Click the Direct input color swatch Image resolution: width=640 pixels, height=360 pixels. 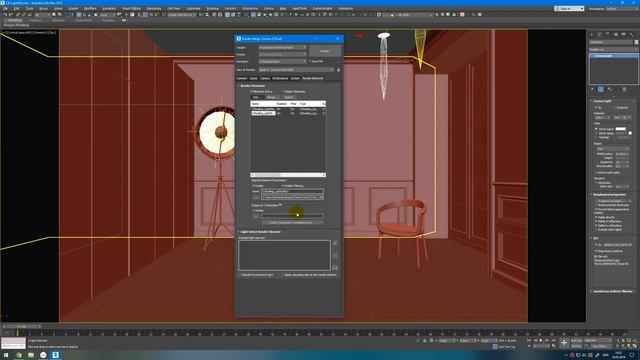click(620, 129)
